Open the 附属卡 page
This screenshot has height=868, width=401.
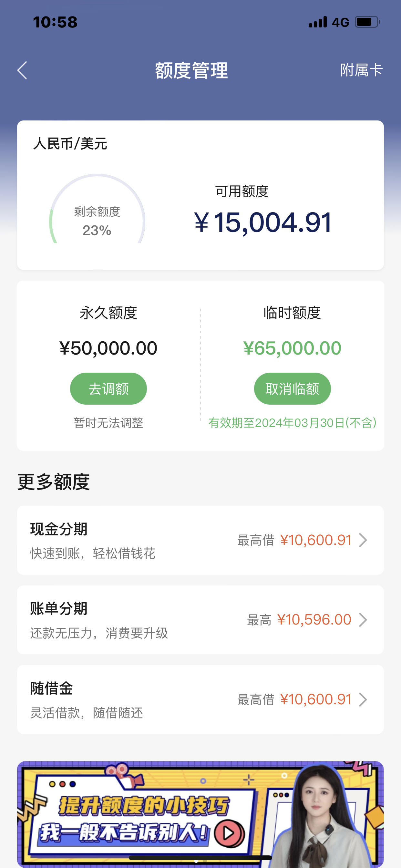pyautogui.click(x=361, y=70)
